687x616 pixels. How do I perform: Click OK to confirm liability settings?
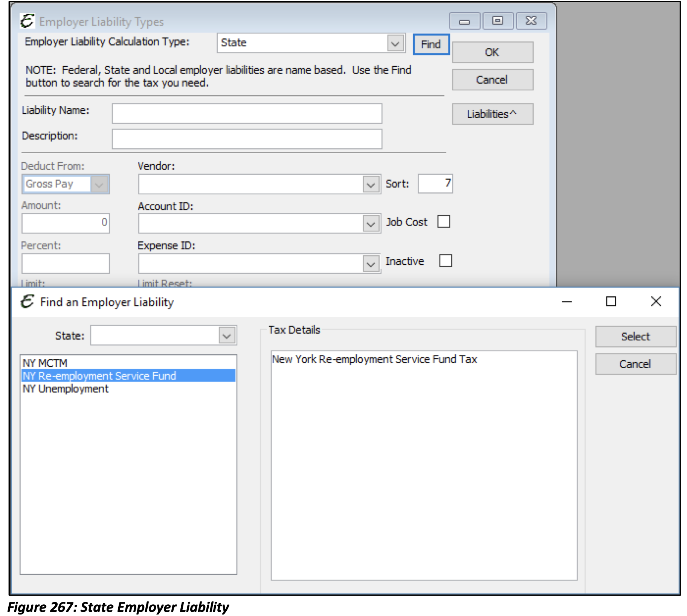[492, 52]
